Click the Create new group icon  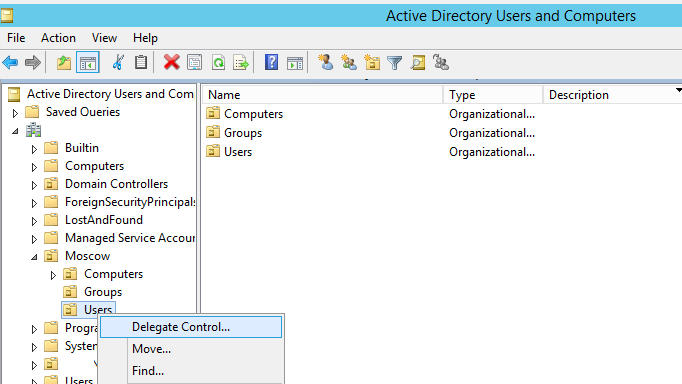point(349,63)
